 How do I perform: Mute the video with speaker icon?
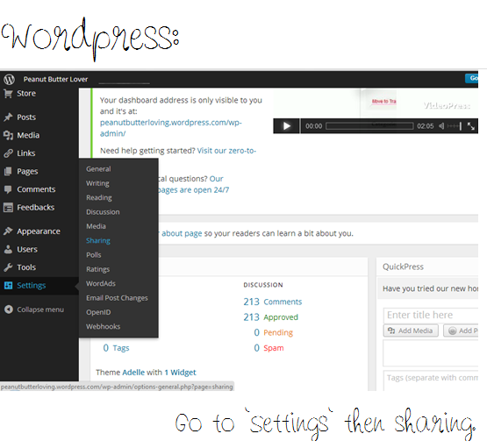[441, 126]
